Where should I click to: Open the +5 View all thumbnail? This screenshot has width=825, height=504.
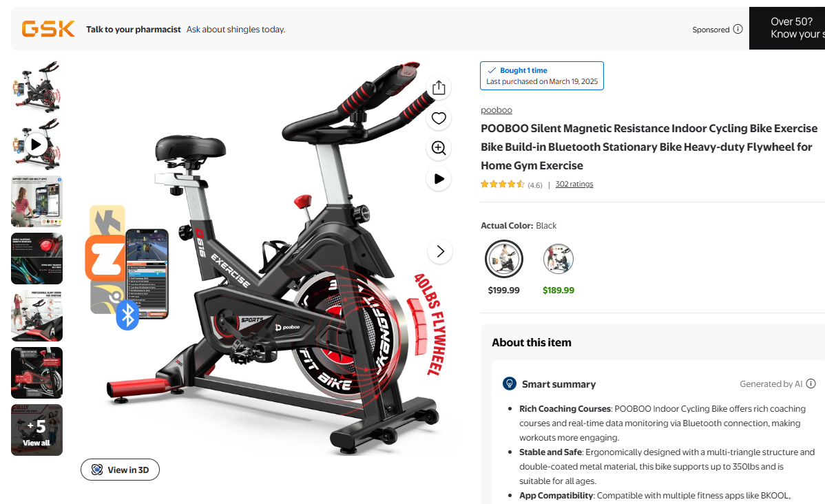(36, 430)
